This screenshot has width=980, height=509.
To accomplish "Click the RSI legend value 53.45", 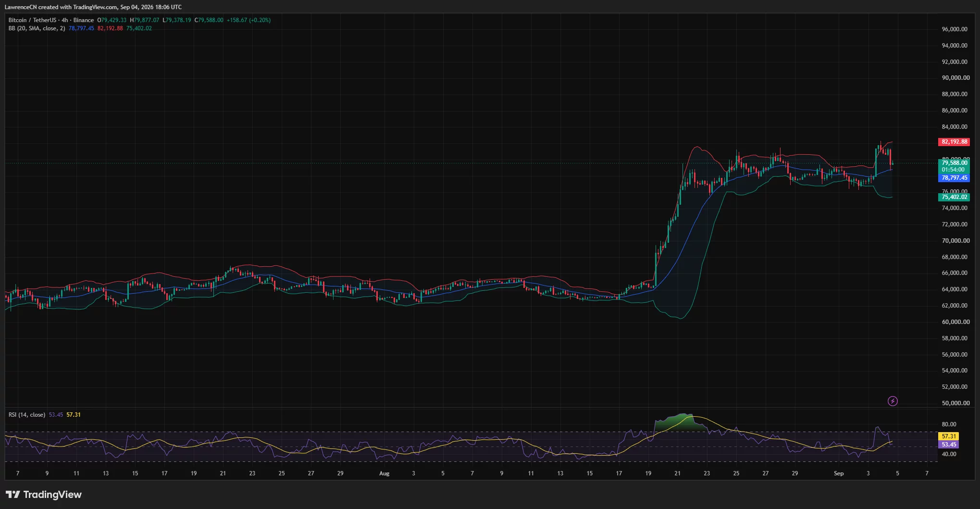I will 56,415.
